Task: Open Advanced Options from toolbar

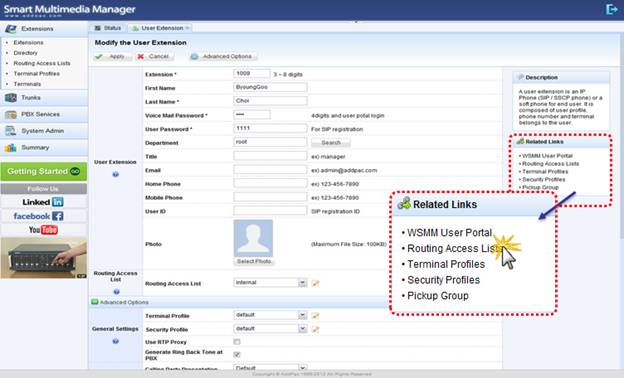Action: tap(223, 57)
